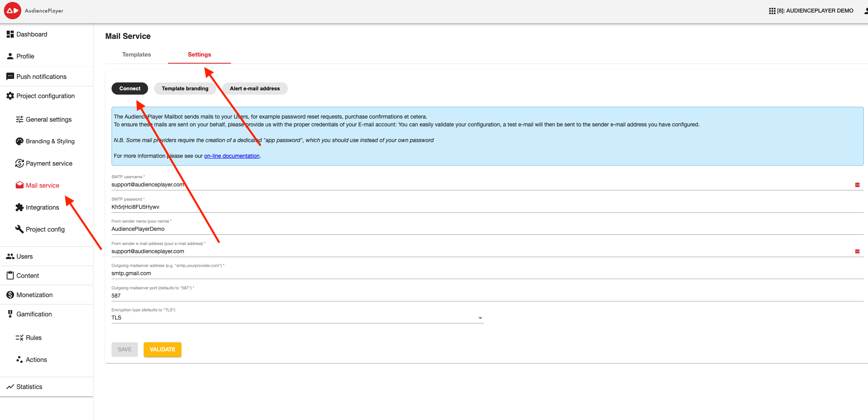Open the on-line documentation link
868x420 pixels.
[x=232, y=156]
